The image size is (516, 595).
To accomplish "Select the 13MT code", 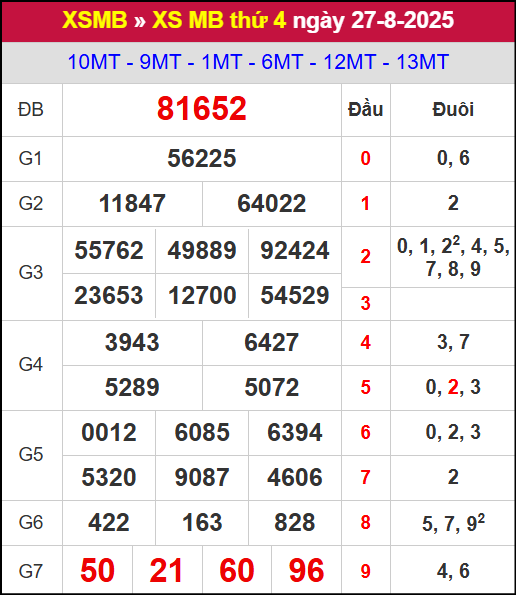I will click(422, 62).
